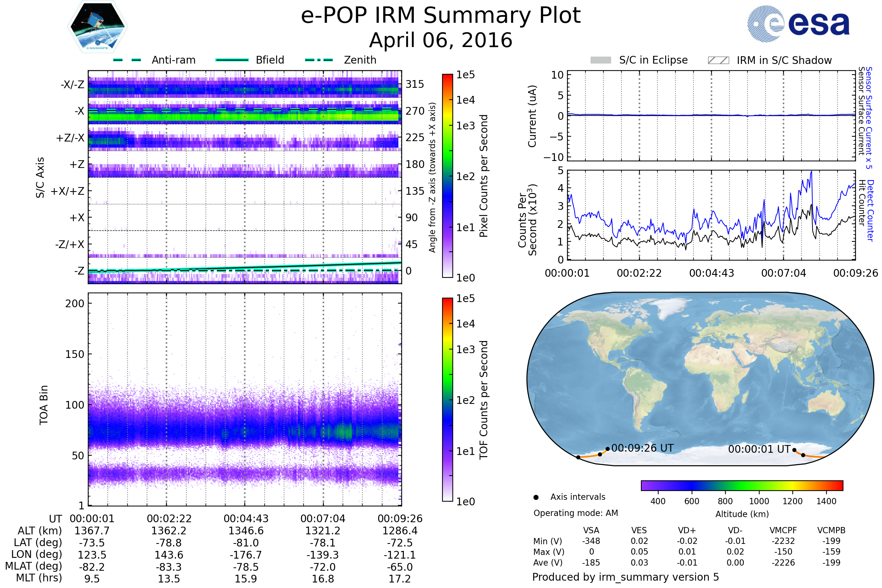
Task: Click the Anti-ram dashed line legend marker
Action: pyautogui.click(x=127, y=60)
